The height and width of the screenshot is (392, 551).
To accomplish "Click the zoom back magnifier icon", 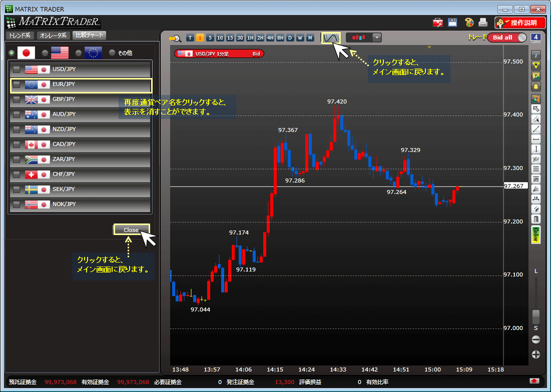I will [x=175, y=38].
